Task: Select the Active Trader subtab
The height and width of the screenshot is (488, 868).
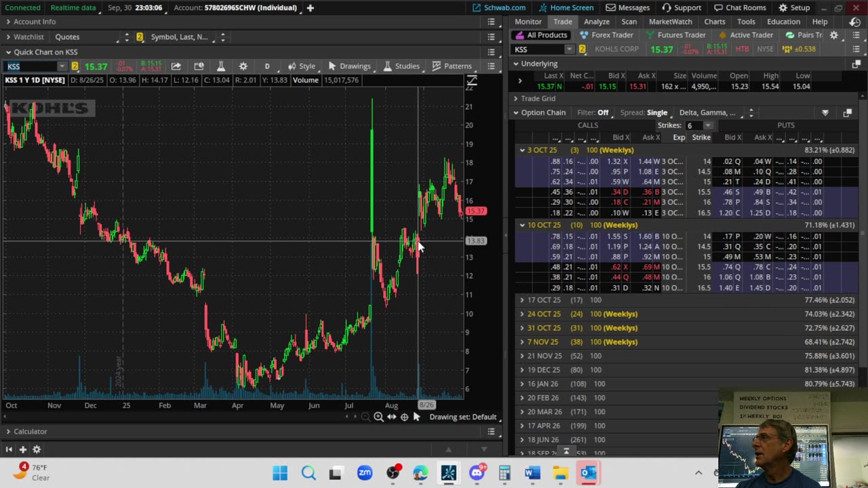Action: [745, 35]
